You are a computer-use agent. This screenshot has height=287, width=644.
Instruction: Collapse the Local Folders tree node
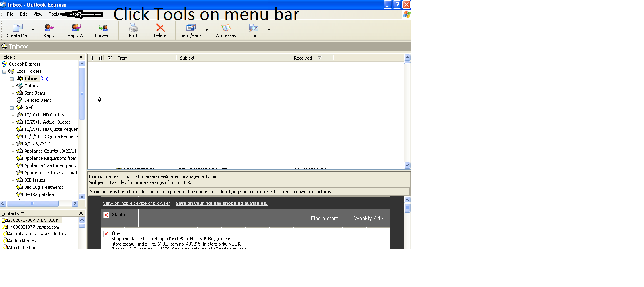click(x=4, y=72)
